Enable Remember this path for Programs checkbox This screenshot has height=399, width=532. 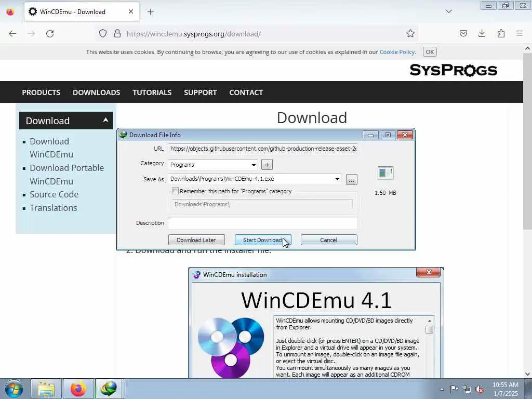click(x=176, y=191)
